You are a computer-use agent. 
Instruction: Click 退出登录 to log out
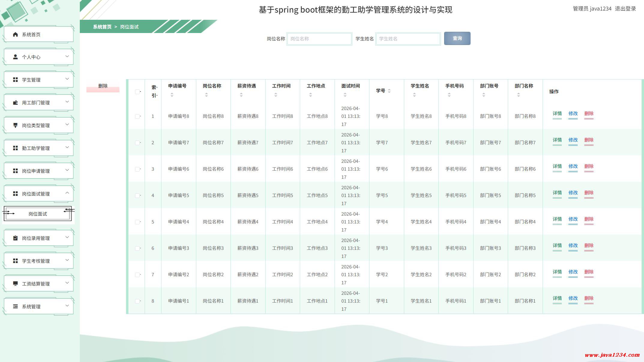625,9
